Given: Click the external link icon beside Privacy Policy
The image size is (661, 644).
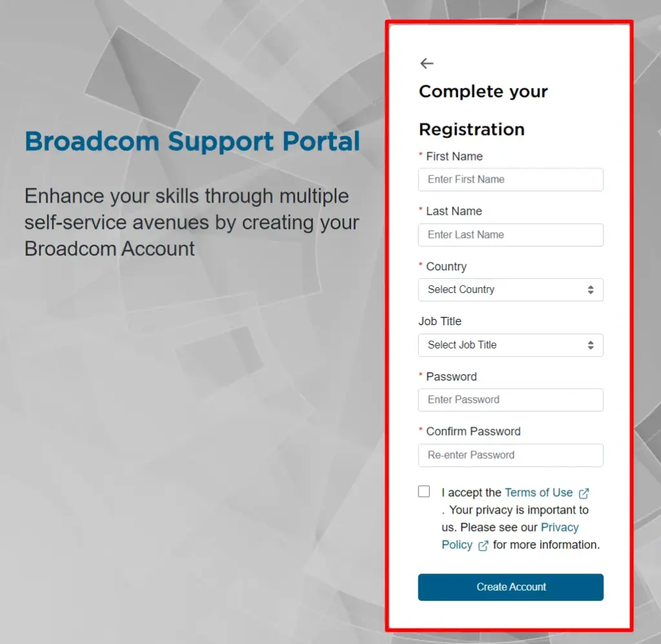Looking at the screenshot, I should click(483, 546).
